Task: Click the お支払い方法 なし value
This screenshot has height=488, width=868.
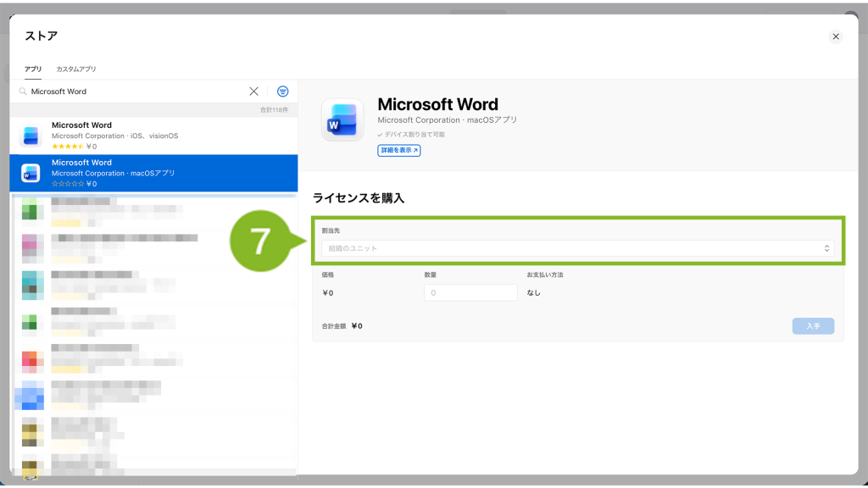Action: (533, 292)
